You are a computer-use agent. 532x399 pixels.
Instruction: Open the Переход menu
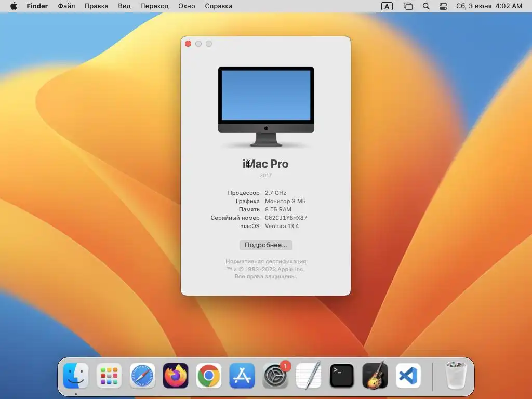pyautogui.click(x=154, y=6)
